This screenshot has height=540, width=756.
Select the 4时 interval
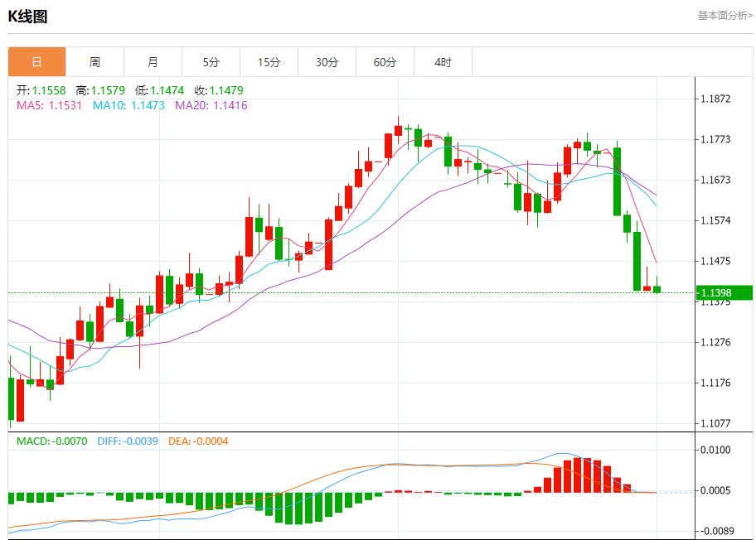[x=443, y=61]
